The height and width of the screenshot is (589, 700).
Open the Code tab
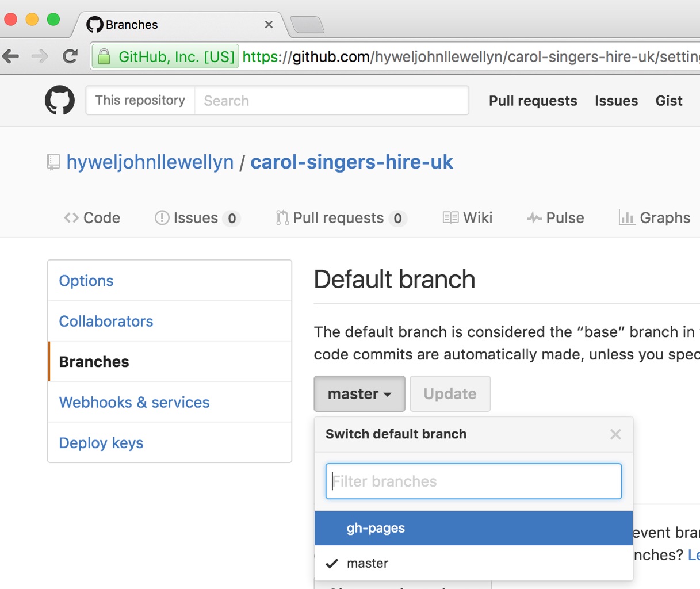(92, 218)
